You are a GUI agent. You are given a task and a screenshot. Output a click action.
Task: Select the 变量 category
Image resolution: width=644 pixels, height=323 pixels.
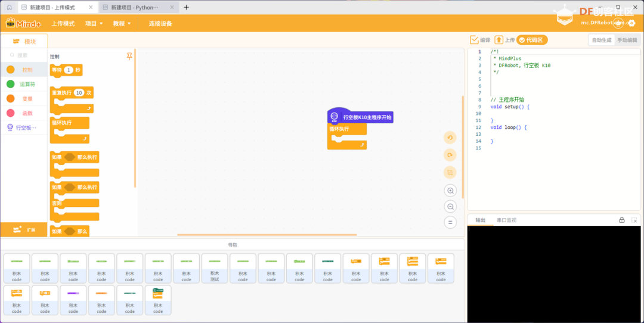click(x=24, y=98)
